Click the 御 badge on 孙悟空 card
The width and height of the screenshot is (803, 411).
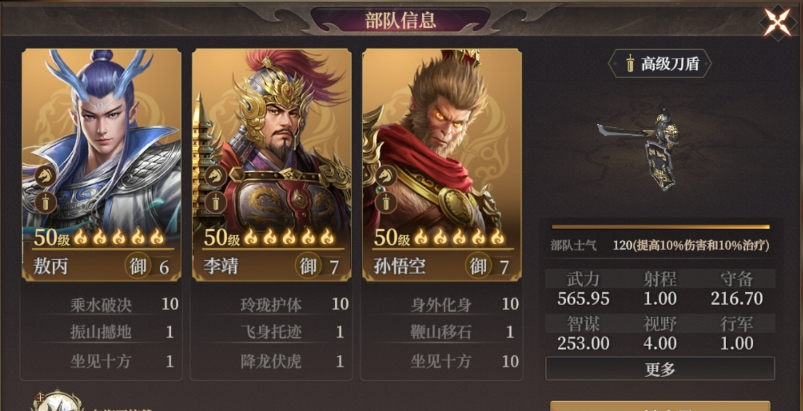point(478,266)
